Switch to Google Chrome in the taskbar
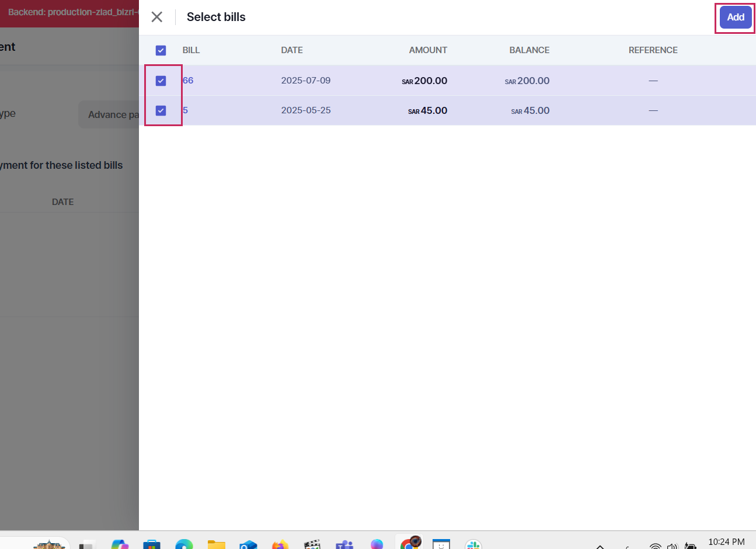756x549 pixels. [410, 544]
